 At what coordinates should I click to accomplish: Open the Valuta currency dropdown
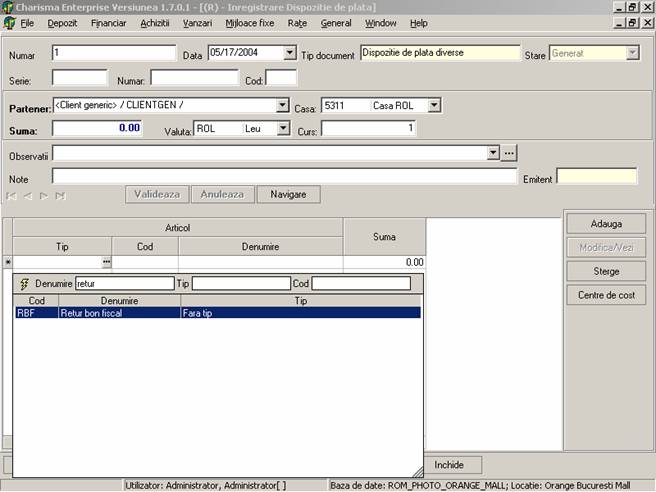(x=283, y=128)
